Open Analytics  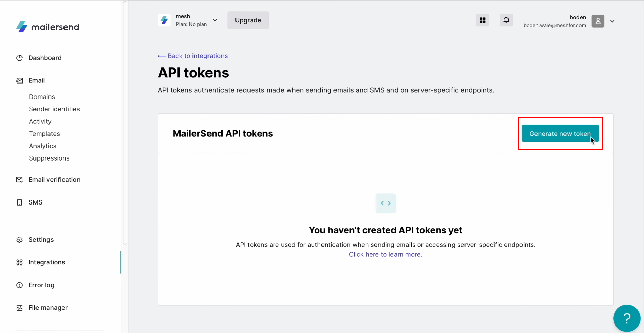pyautogui.click(x=43, y=146)
